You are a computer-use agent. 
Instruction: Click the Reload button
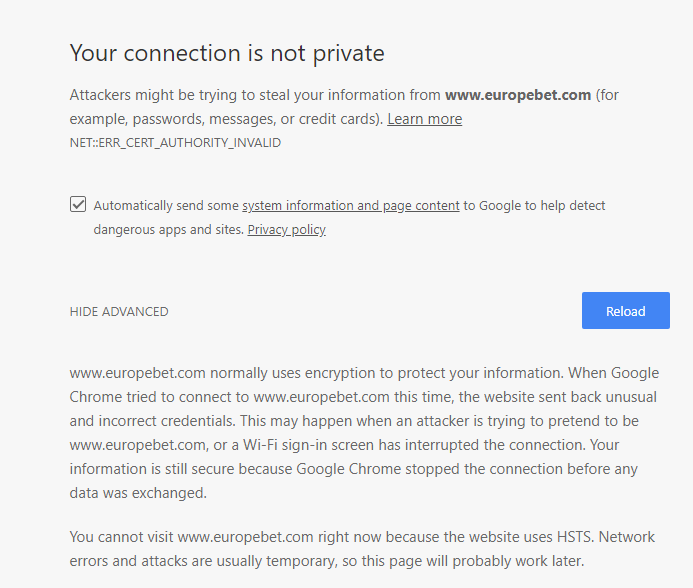tap(625, 311)
